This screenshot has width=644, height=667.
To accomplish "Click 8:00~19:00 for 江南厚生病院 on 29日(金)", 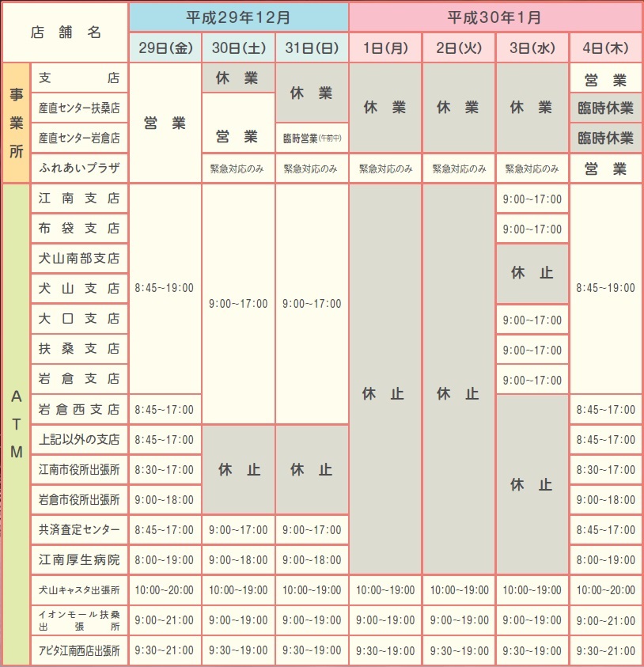I will pos(165,560).
